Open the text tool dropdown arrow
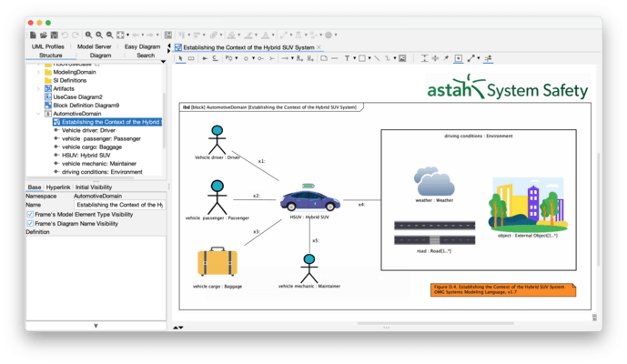This screenshot has height=364, width=627. (354, 58)
